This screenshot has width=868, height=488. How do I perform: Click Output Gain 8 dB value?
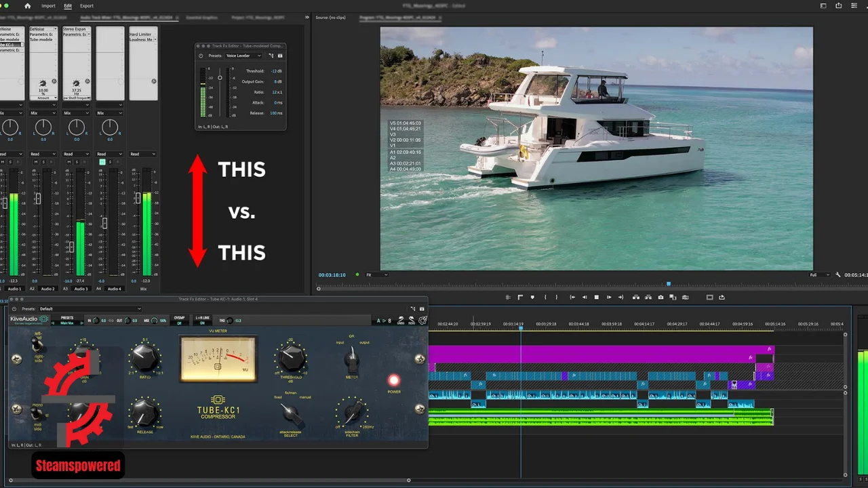tap(278, 81)
